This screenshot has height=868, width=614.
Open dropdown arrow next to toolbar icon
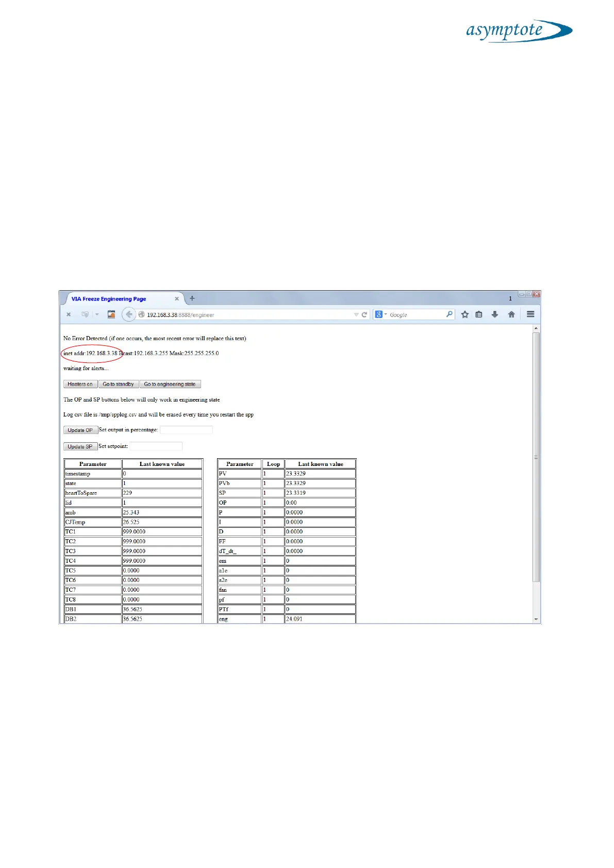point(97,314)
